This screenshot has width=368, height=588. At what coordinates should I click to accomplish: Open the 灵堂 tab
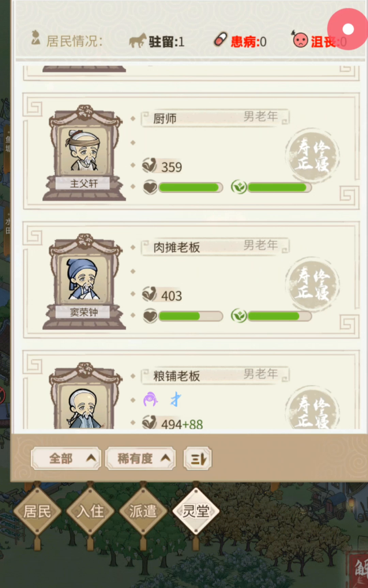[x=196, y=511]
